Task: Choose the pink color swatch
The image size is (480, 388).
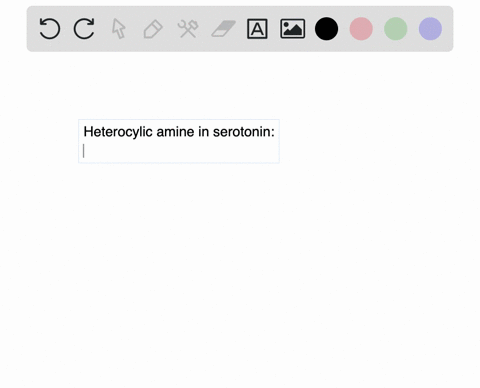Action: point(361,29)
